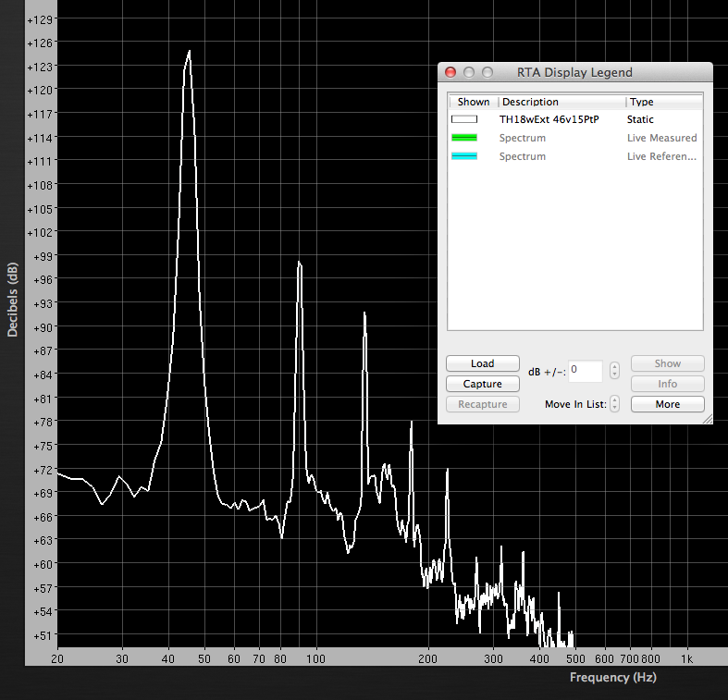Click the Capture button

click(482, 384)
